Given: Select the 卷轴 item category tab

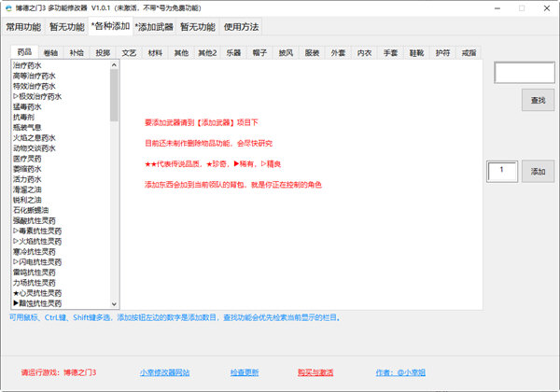Looking at the screenshot, I should coord(50,53).
